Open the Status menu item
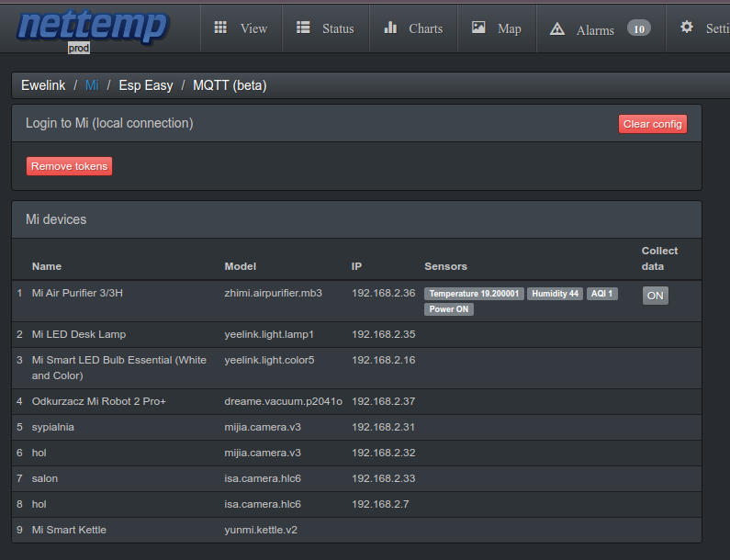Viewport: 730px width, 560px height. [325, 28]
